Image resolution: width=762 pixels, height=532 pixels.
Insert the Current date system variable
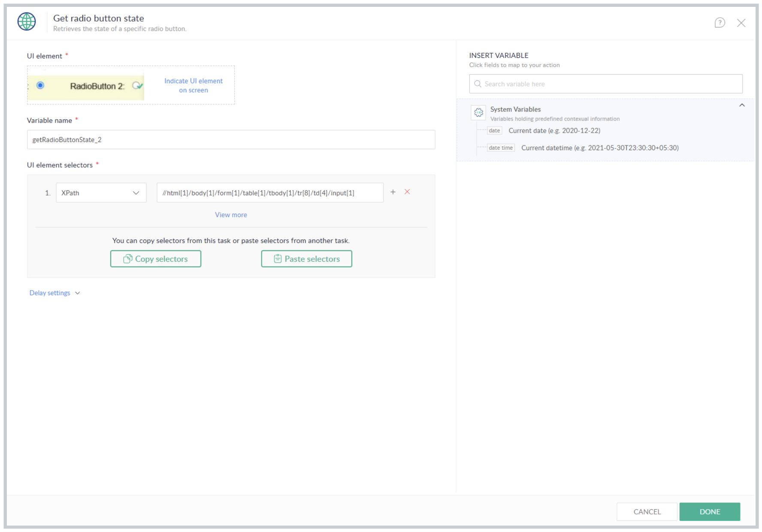(544, 131)
